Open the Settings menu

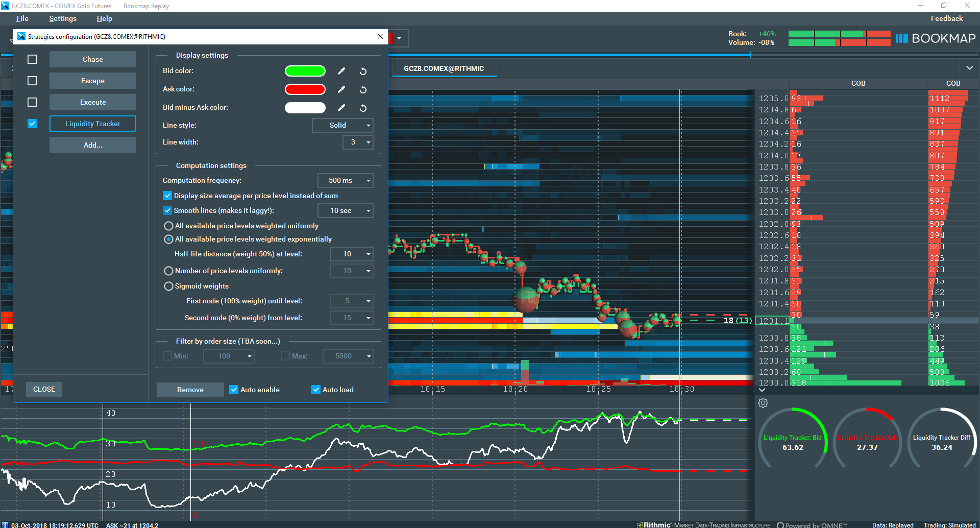pyautogui.click(x=63, y=18)
